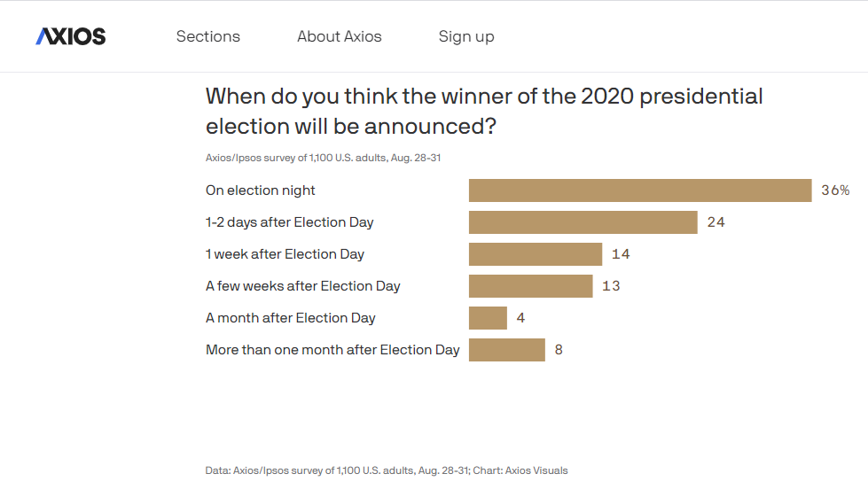Click the survey subtitle under the title
Viewport: 868px width, 497px height.
click(x=323, y=158)
